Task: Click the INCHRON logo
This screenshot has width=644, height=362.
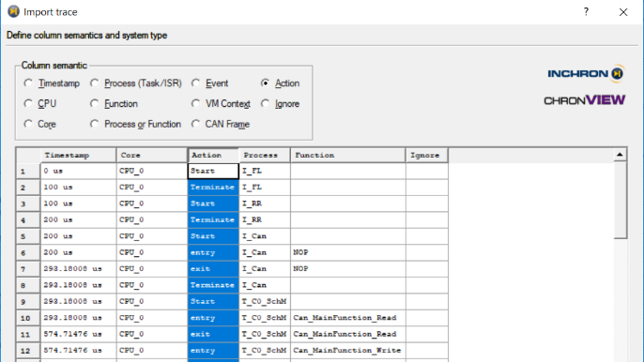Action: (x=586, y=73)
